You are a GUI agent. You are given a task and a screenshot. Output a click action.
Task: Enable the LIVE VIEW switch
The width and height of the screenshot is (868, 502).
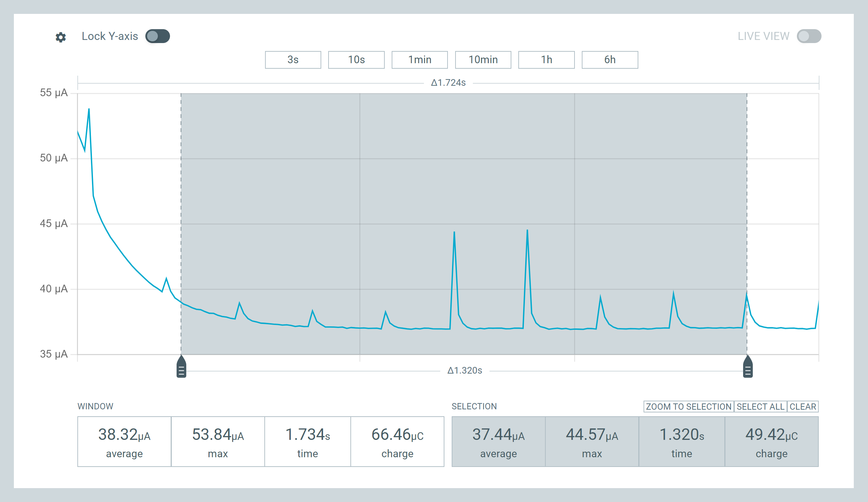click(x=809, y=36)
